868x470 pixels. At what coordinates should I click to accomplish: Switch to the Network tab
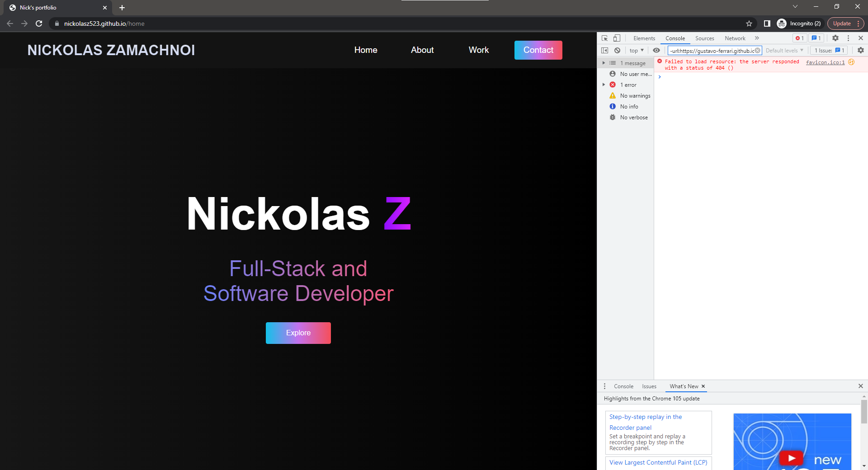point(734,38)
